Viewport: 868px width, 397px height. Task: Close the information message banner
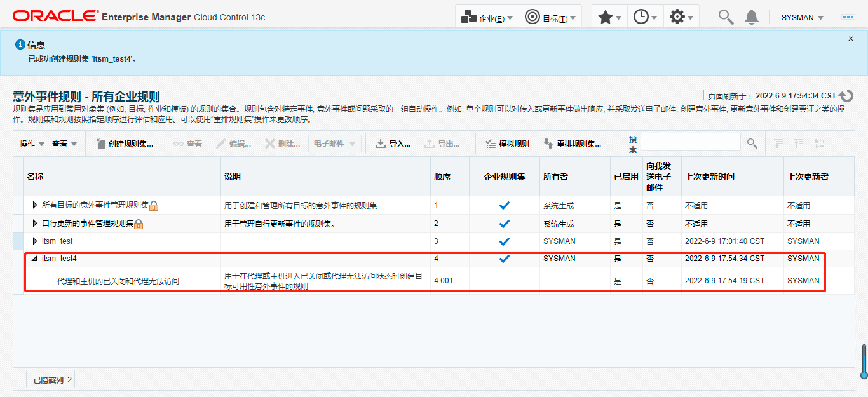click(851, 39)
